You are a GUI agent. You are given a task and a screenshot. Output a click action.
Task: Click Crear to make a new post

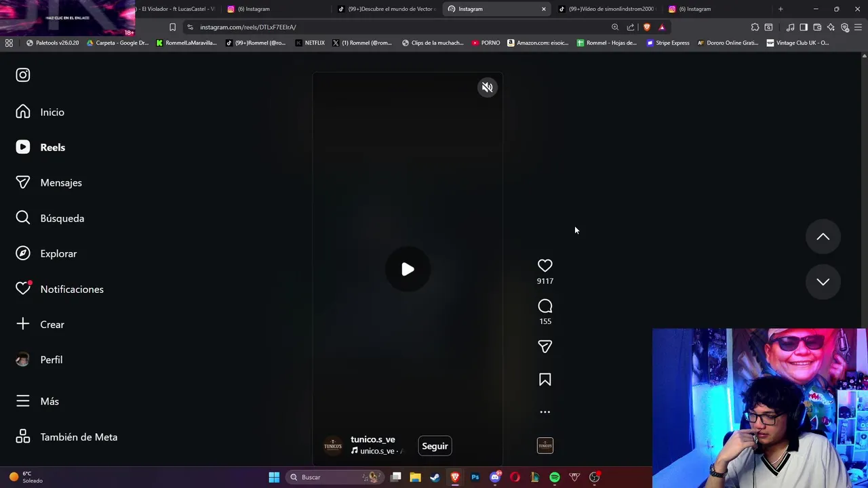pyautogui.click(x=40, y=324)
